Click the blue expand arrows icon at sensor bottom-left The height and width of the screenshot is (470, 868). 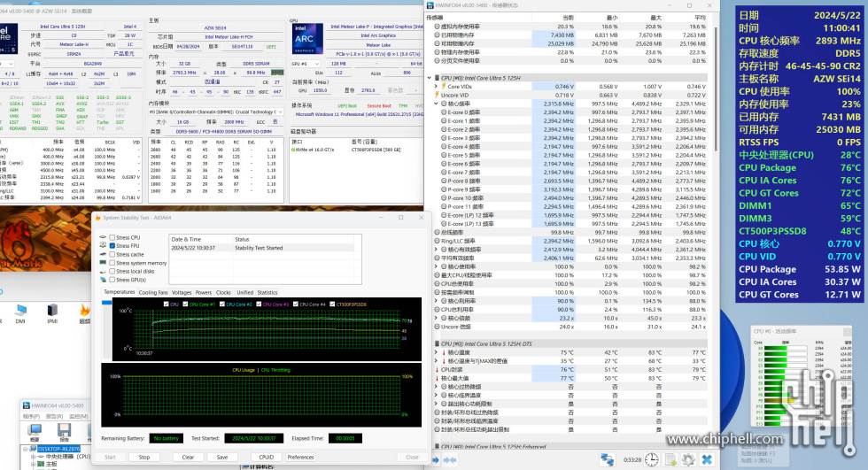point(436,460)
